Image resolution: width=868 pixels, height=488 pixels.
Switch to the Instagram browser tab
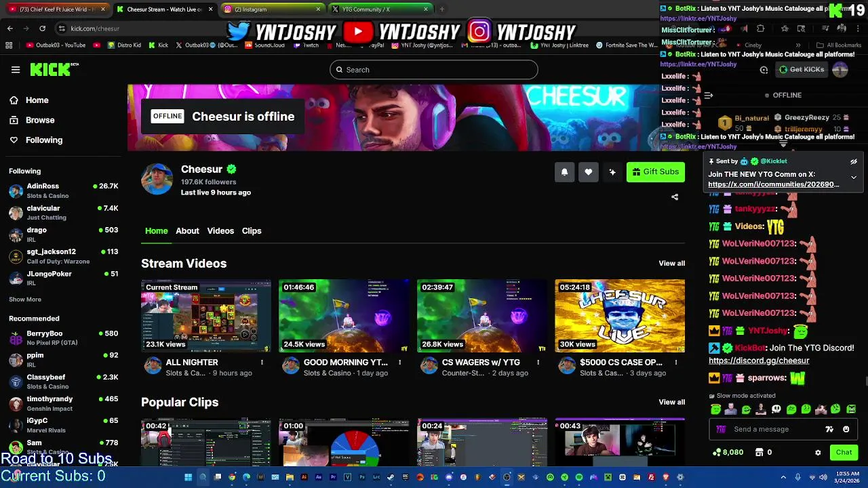click(271, 9)
